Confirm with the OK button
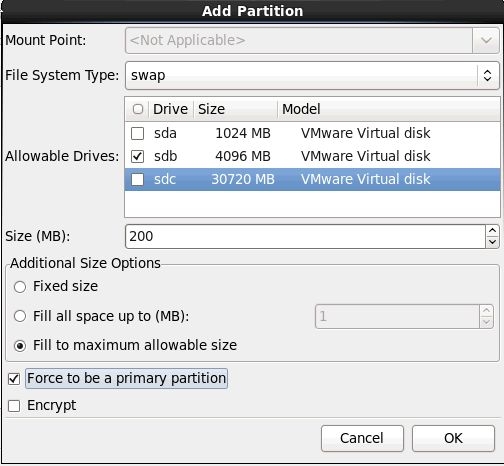 pos(453,438)
